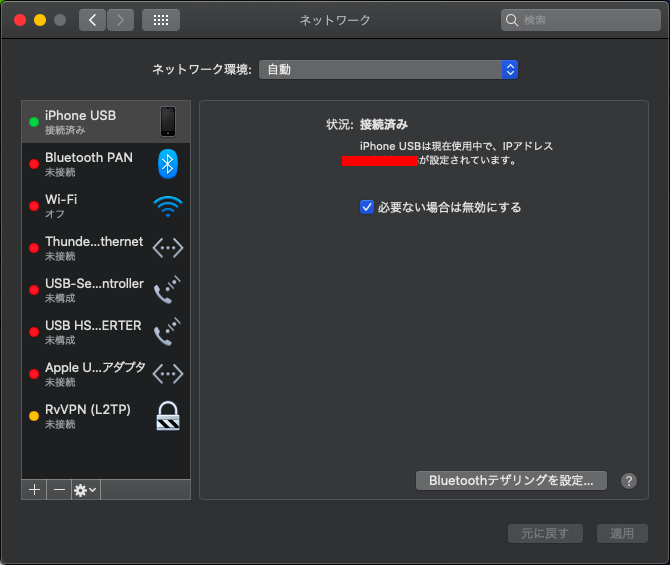
Task: Click the Apple USB adapter arrows icon
Action: click(x=168, y=374)
